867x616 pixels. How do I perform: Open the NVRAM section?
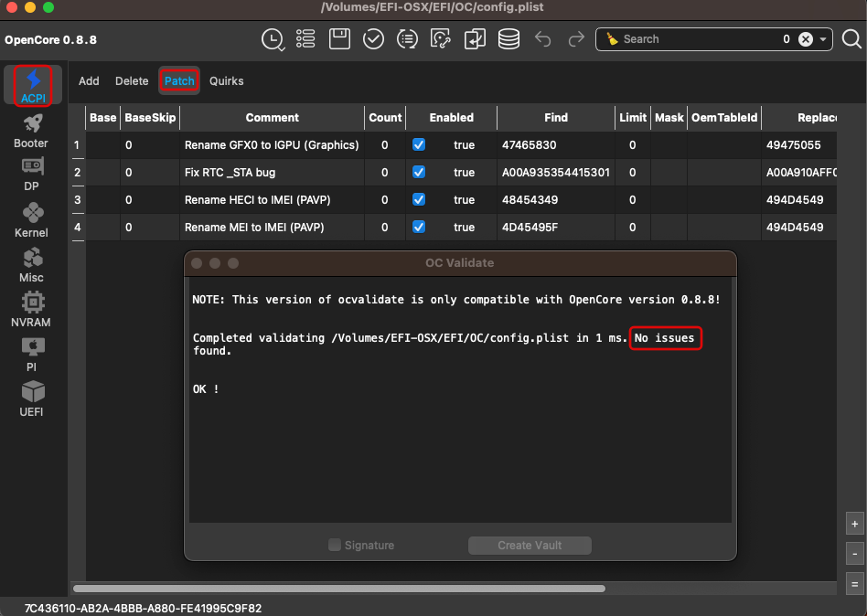(x=31, y=310)
